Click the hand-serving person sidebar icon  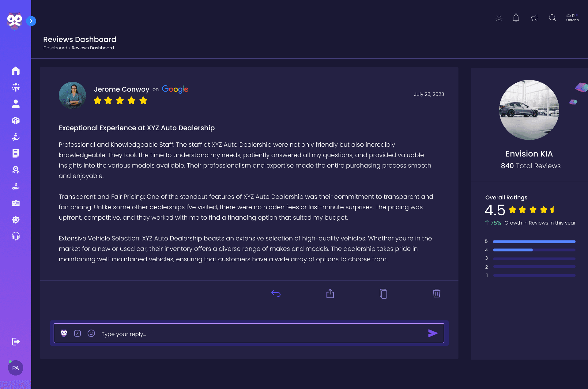click(16, 137)
